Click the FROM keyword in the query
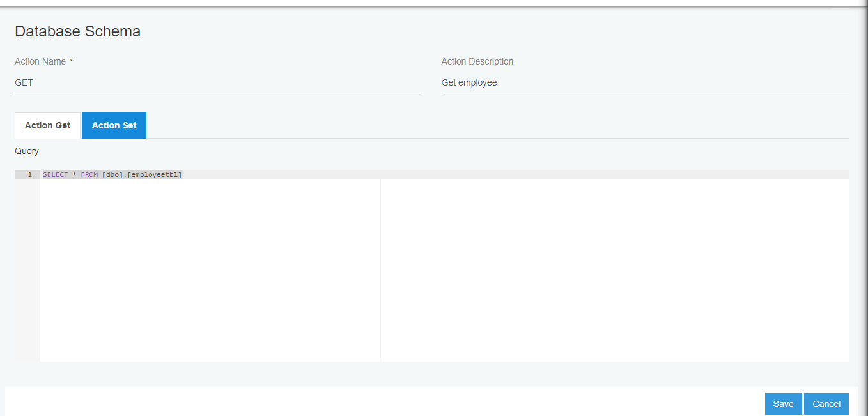 (x=91, y=174)
